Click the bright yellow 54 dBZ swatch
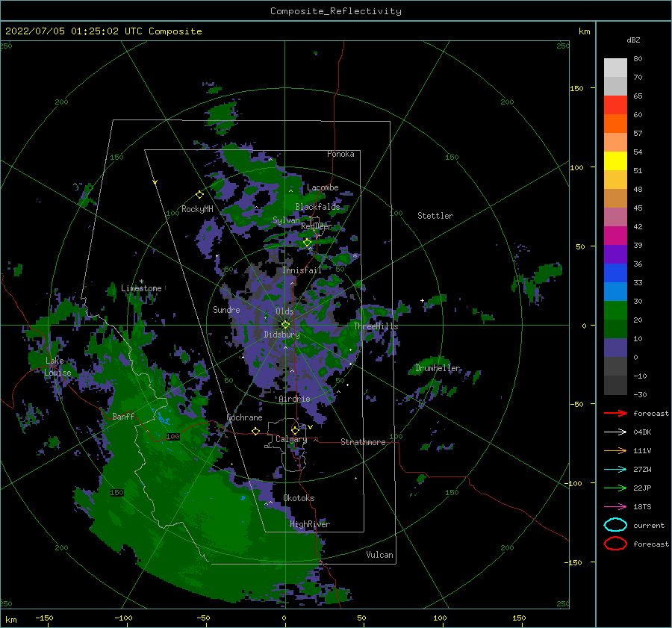The height and width of the screenshot is (628, 672). (615, 161)
